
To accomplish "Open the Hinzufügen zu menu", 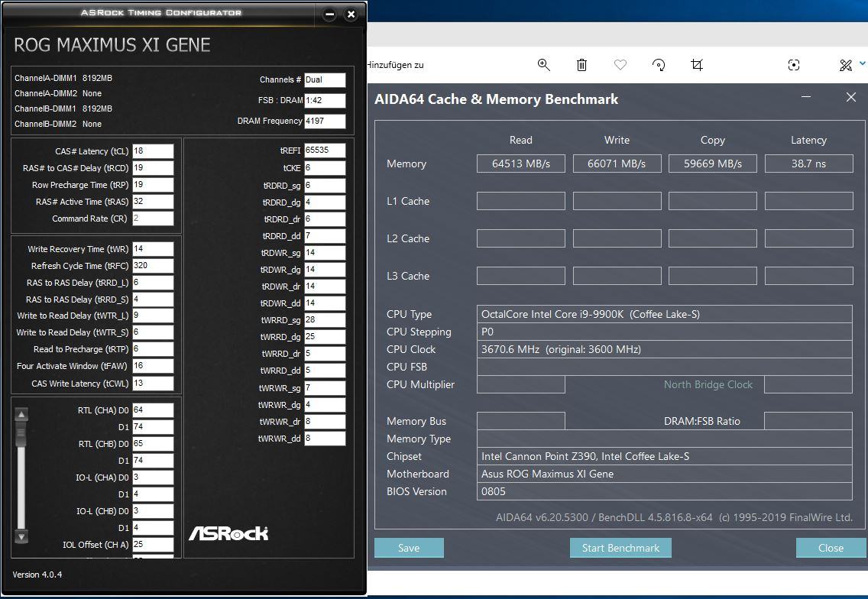I will 395,65.
